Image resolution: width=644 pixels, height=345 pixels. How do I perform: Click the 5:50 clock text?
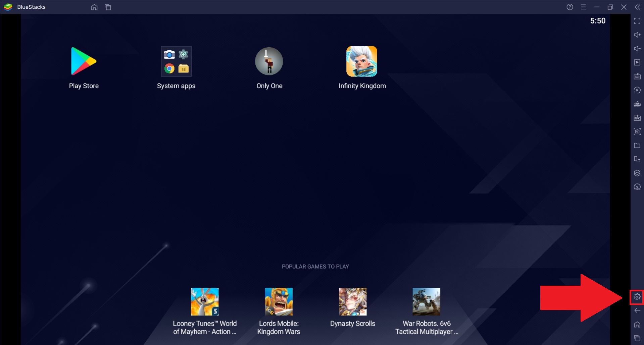(598, 21)
